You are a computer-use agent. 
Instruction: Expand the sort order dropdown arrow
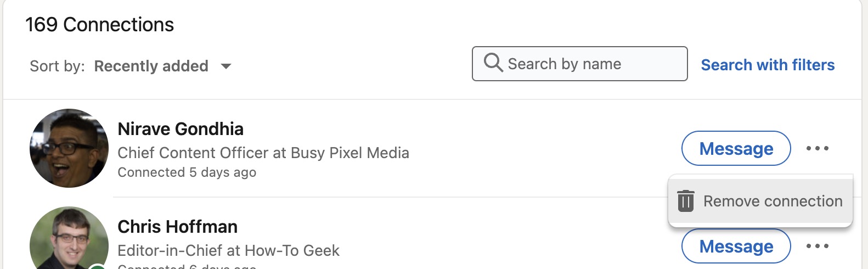click(x=226, y=66)
